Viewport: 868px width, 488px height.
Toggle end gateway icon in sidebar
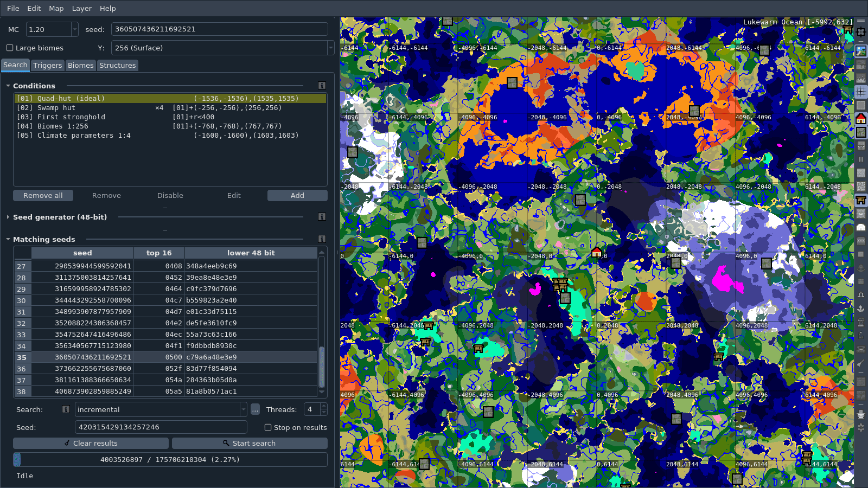click(861, 428)
